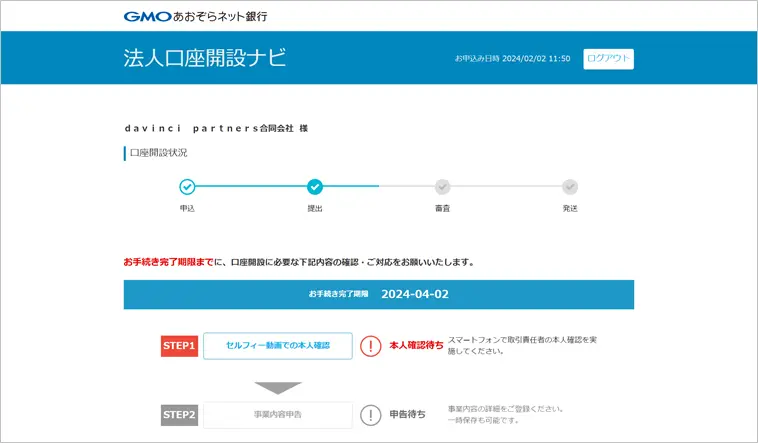Screen dimensions: 758x443
Task: Click the gray down arrow between steps
Action: (x=278, y=387)
